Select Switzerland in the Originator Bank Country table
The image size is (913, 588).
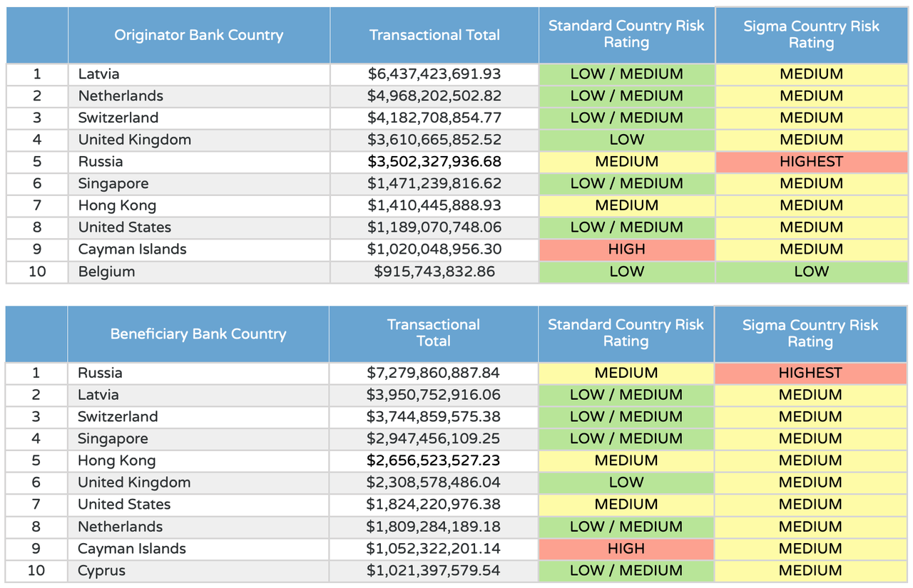pyautogui.click(x=199, y=118)
